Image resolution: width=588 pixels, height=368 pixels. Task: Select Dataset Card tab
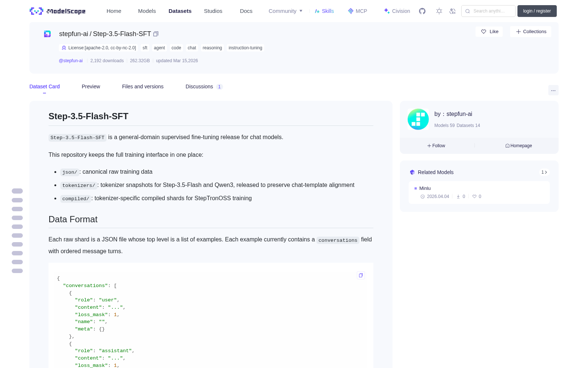(44, 86)
